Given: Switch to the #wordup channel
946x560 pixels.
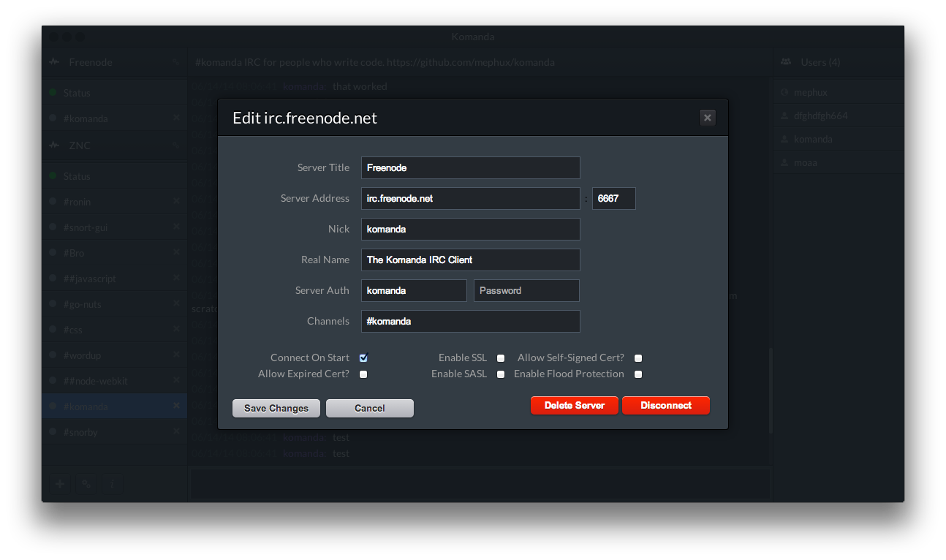Looking at the screenshot, I should pos(115,355).
